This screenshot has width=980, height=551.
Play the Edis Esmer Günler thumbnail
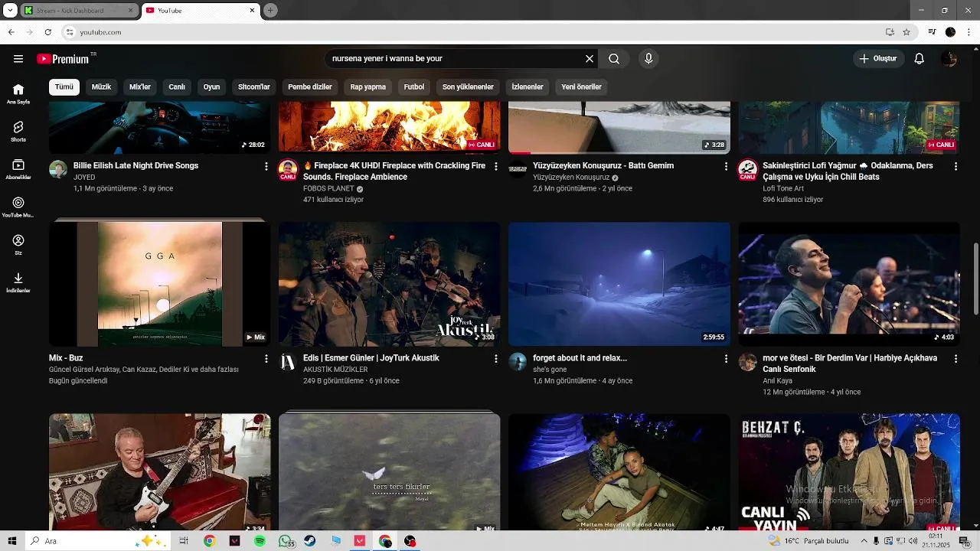(390, 284)
